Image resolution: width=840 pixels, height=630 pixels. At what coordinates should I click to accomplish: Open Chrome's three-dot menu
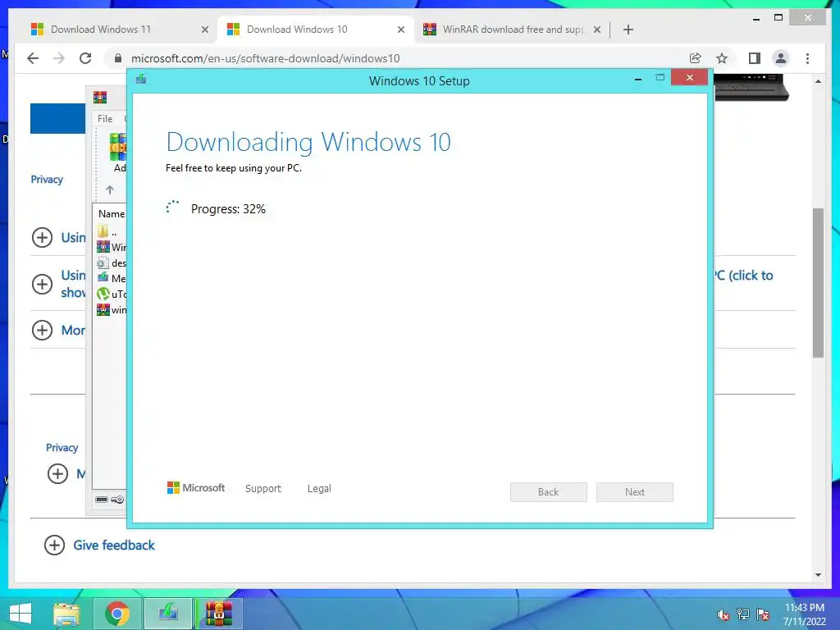pyautogui.click(x=807, y=58)
